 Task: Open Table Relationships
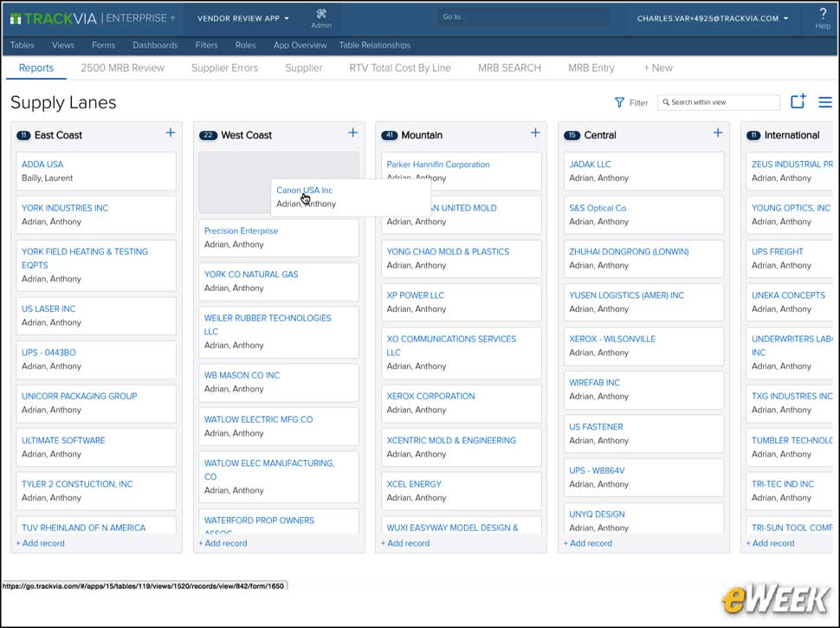tap(374, 45)
